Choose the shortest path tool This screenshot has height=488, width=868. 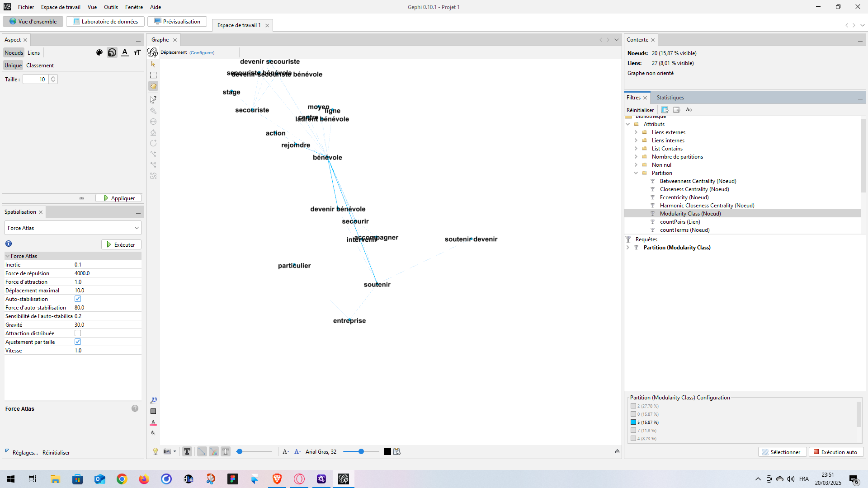[153, 165]
